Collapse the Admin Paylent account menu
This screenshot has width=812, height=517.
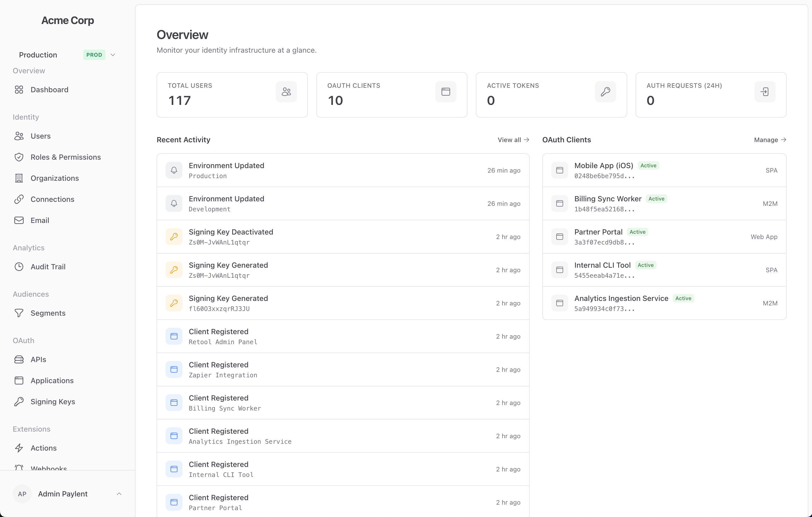[x=119, y=494]
